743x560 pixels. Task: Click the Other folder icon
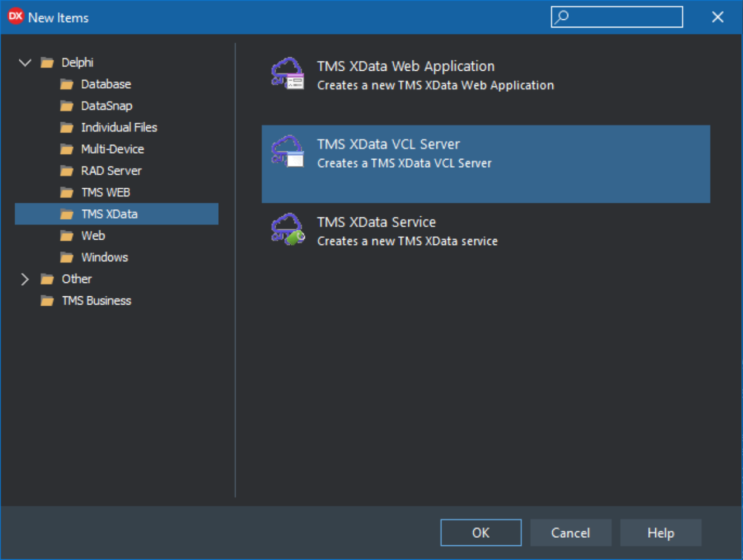pyautogui.click(x=47, y=279)
